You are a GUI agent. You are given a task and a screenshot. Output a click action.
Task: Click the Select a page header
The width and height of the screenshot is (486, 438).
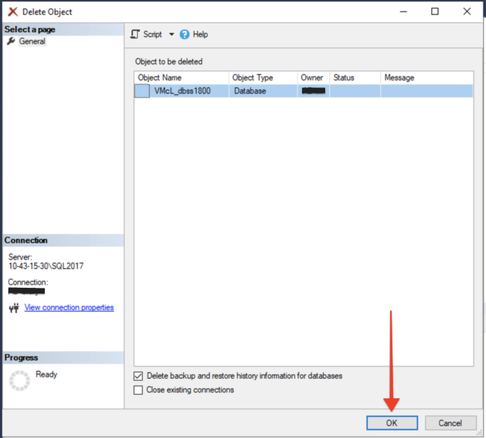pos(63,29)
